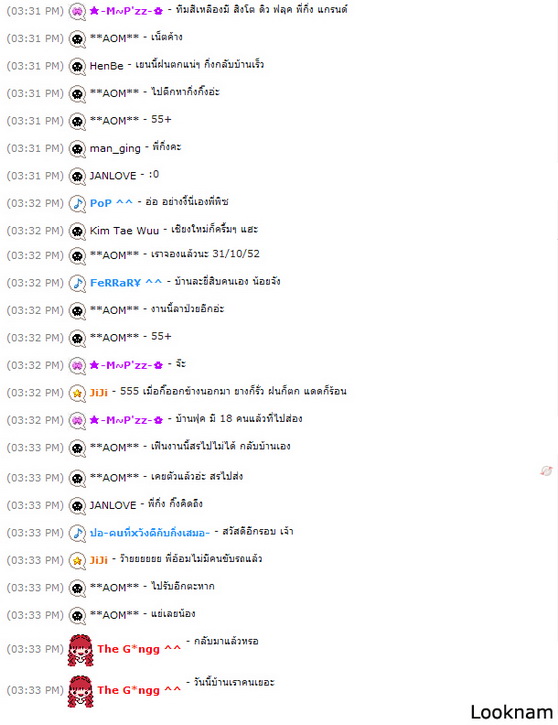Open HenBe user name
The image size is (558, 725).
[106, 66]
